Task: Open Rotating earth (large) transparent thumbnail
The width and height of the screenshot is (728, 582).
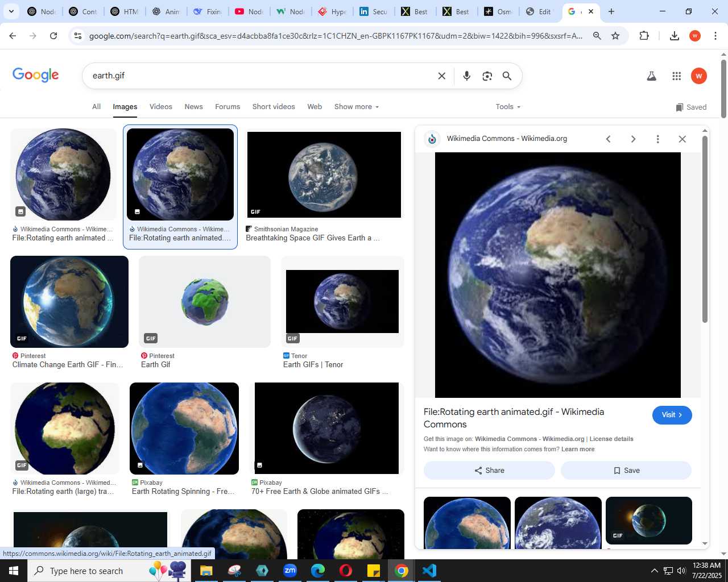Action: coord(65,429)
